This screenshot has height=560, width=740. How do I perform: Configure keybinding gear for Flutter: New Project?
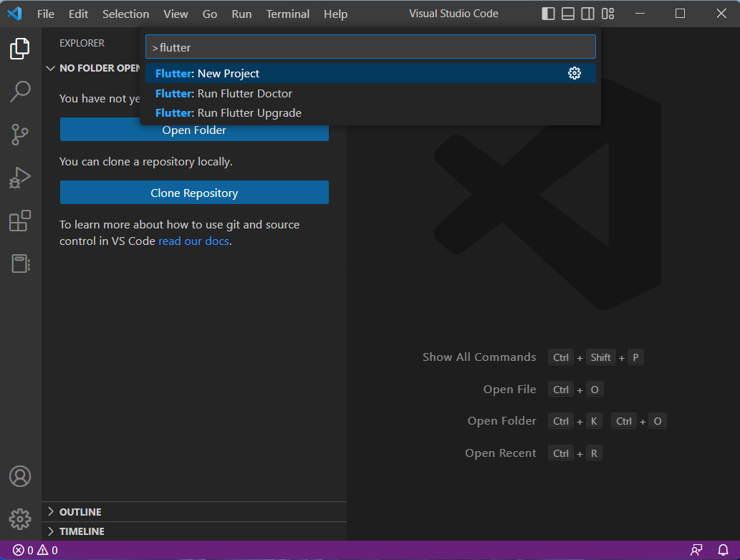575,73
